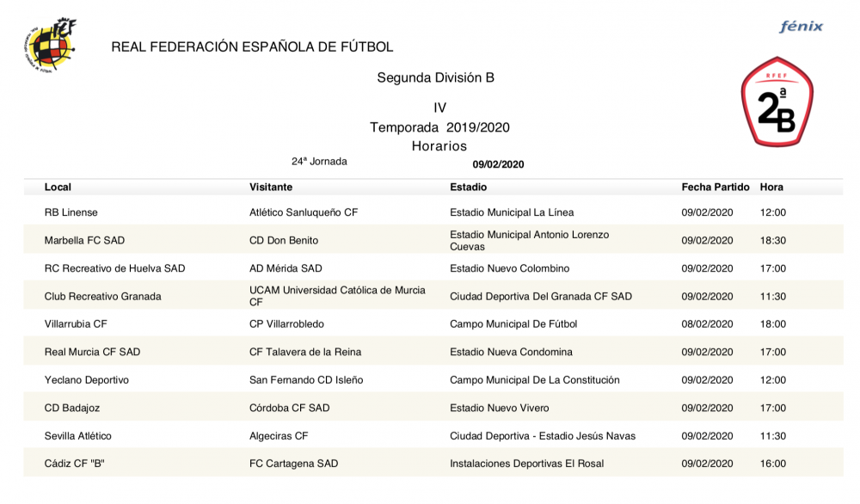The width and height of the screenshot is (860, 504).
Task: Click the Estadio column header
Action: (x=468, y=187)
